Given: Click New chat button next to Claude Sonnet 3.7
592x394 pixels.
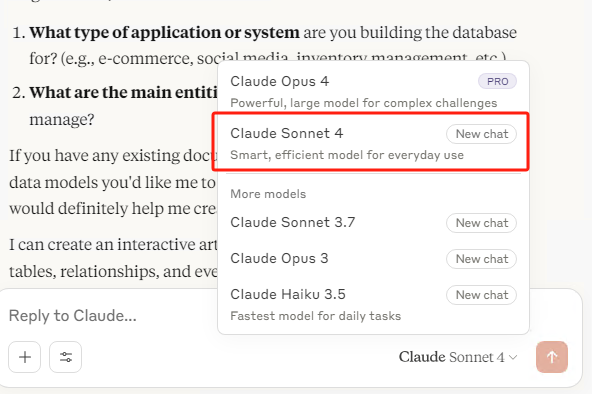Looking at the screenshot, I should 481,223.
